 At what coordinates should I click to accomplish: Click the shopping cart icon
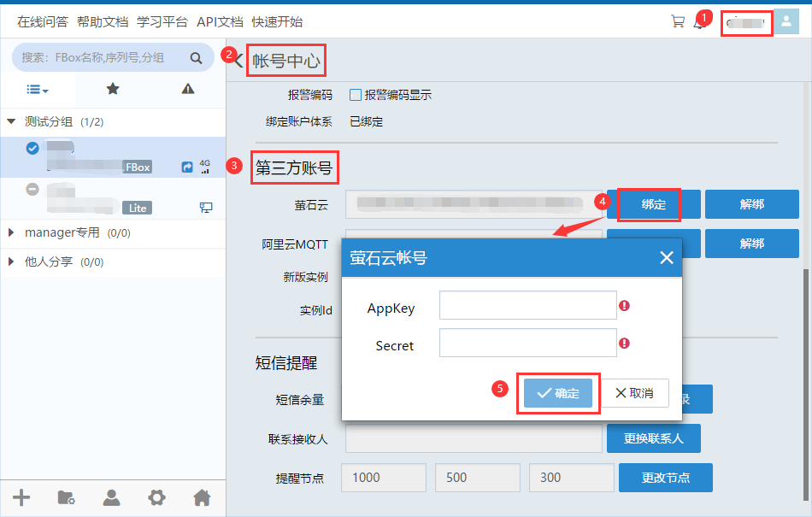(678, 22)
